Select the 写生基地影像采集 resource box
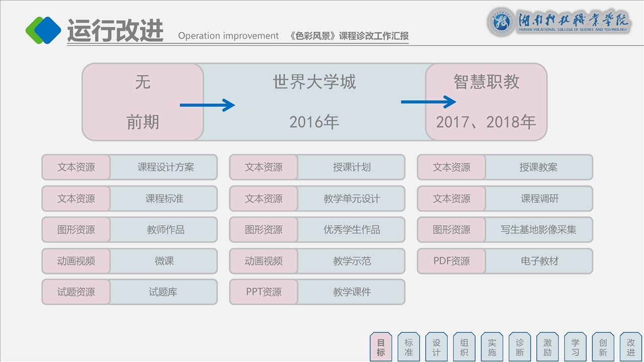Image resolution: width=644 pixels, height=362 pixels. (538, 230)
